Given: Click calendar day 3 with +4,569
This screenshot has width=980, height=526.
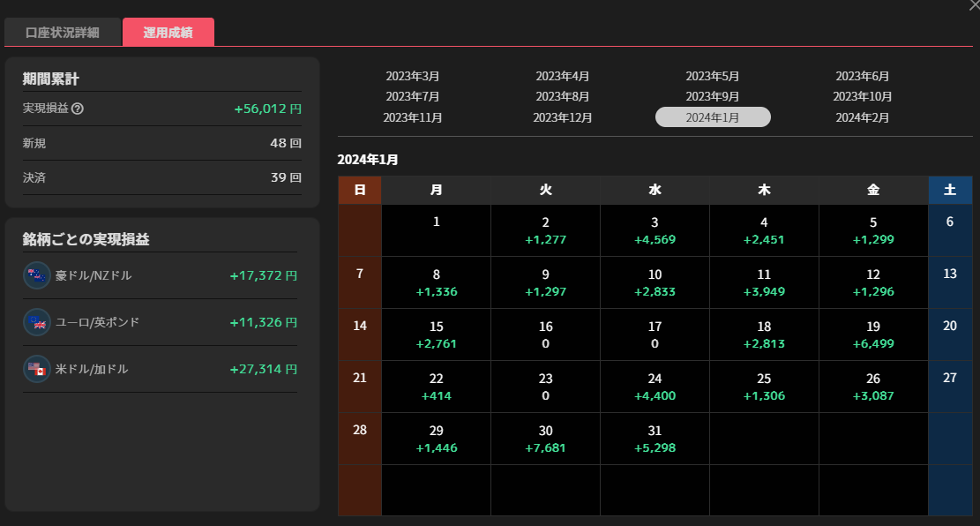Looking at the screenshot, I should [x=655, y=231].
